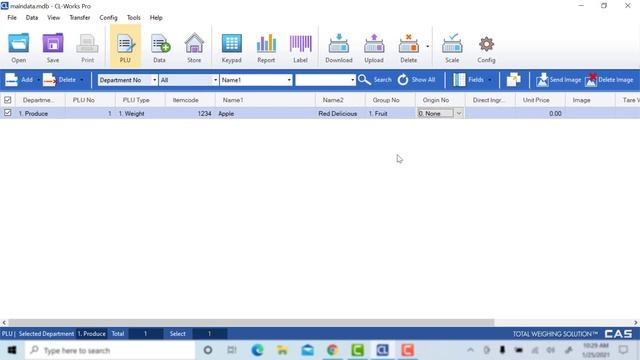Open the Config menu
Viewport: 640px width, 360px height.
pyautogui.click(x=108, y=18)
